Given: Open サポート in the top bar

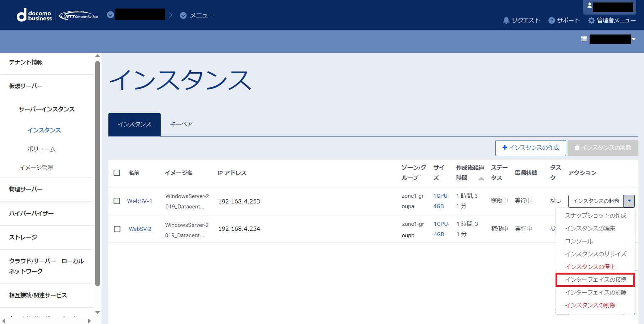Looking at the screenshot, I should [x=564, y=20].
